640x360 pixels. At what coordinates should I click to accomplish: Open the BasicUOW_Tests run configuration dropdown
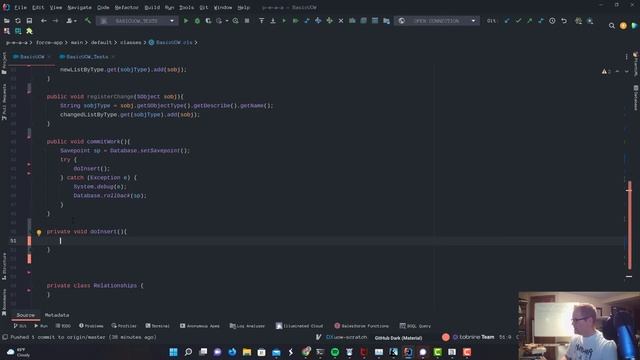pyautogui.click(x=137, y=20)
